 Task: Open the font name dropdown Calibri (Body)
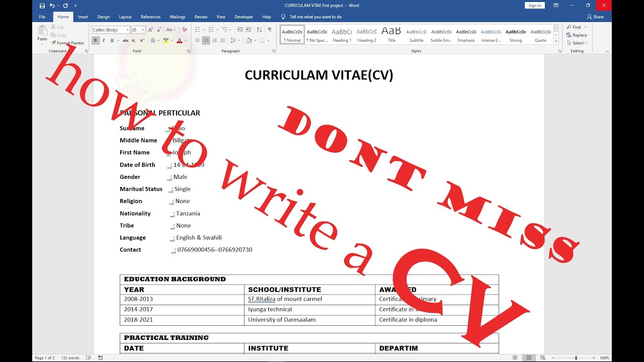127,30
